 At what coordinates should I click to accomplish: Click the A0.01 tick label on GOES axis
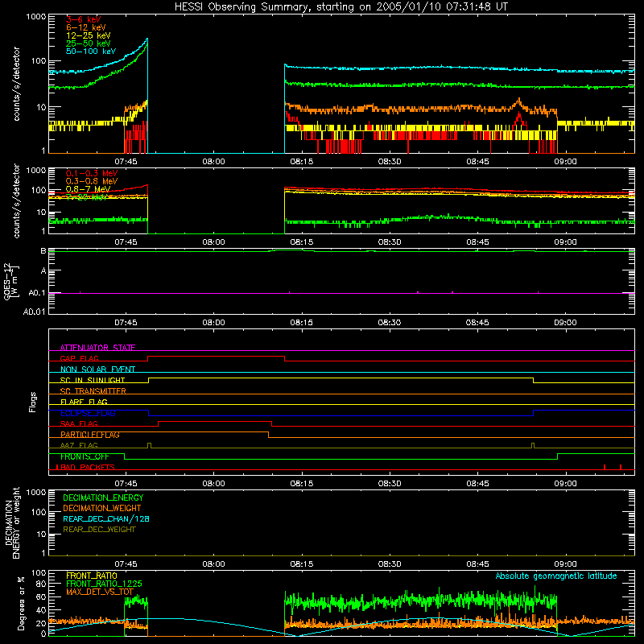click(x=34, y=312)
